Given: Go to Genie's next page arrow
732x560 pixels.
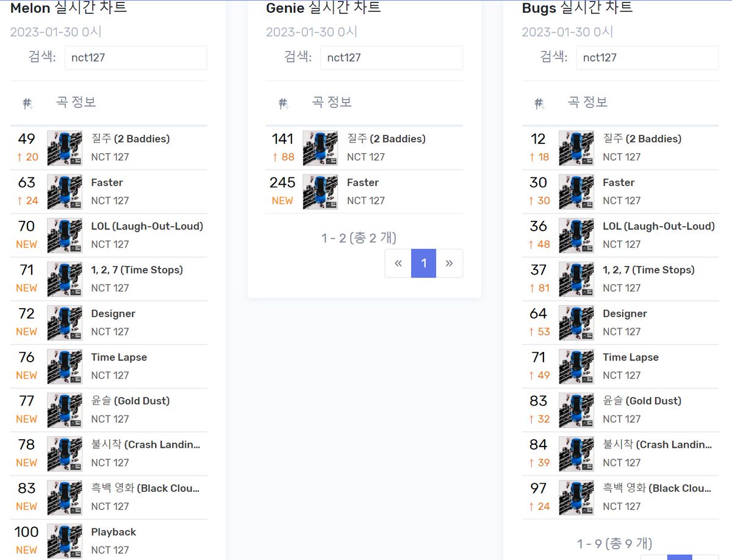Looking at the screenshot, I should coord(450,264).
